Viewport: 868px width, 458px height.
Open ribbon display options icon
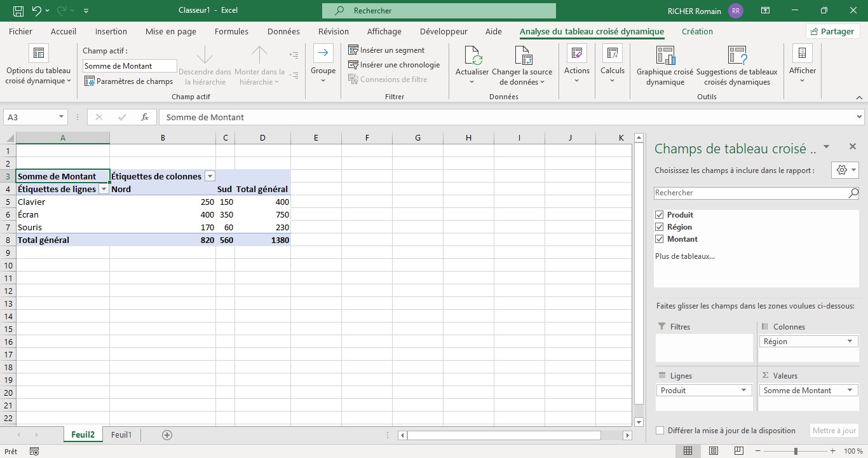[765, 11]
